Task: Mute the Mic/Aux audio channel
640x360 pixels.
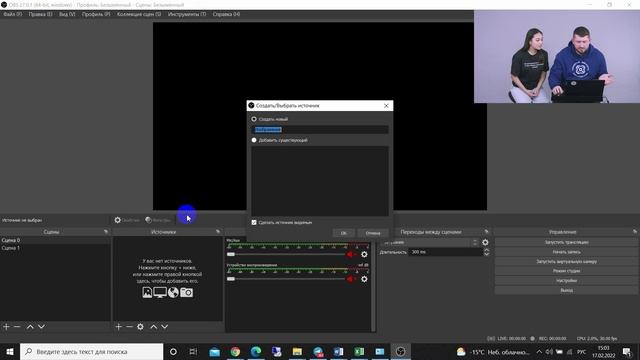Action: tap(350, 254)
